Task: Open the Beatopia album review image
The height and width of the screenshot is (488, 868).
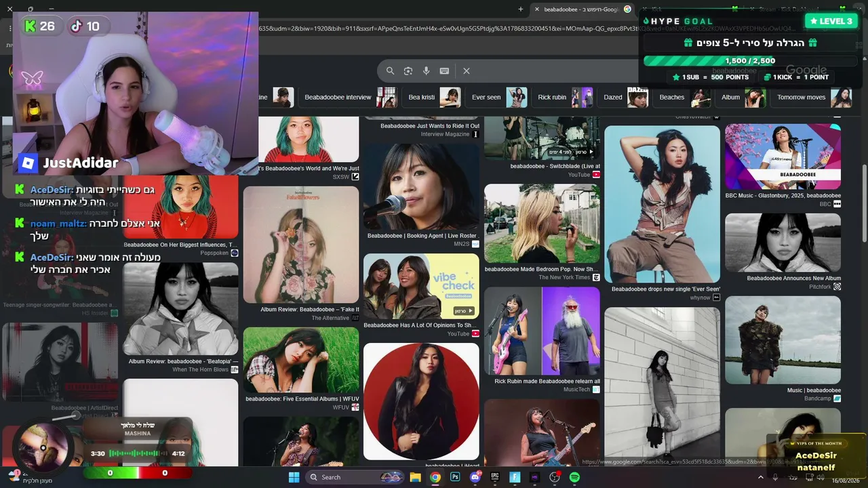Action: 180,308
